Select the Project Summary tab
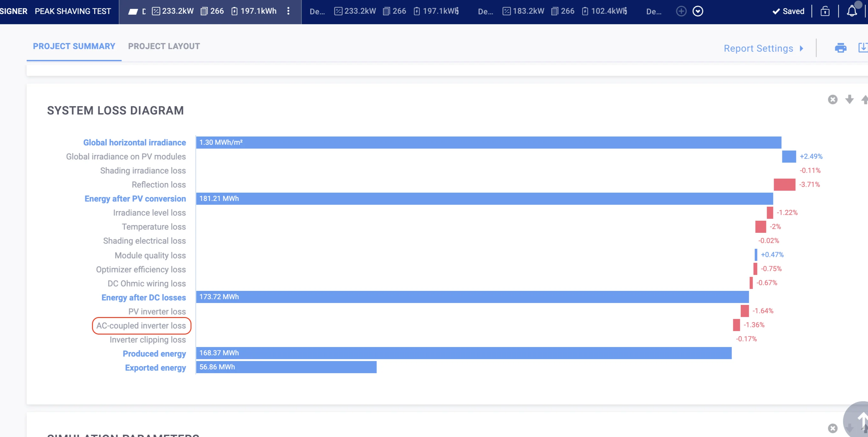Screen dimensions: 868x437 tap(74, 46)
